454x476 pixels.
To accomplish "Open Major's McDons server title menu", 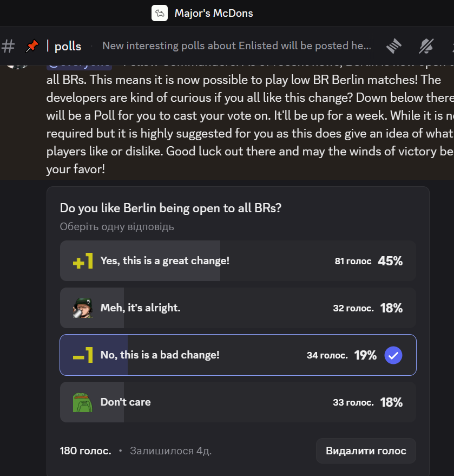I will click(214, 13).
